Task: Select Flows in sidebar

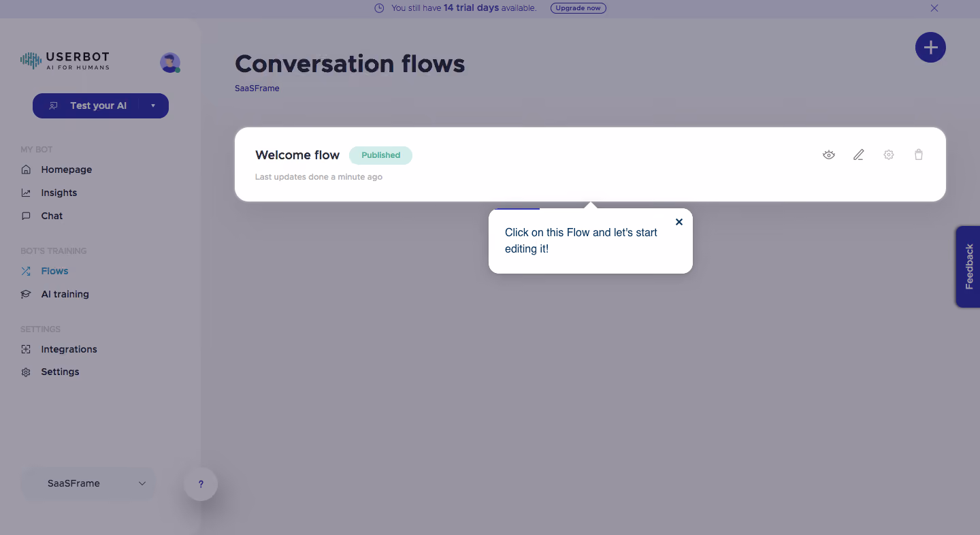Action: point(54,271)
